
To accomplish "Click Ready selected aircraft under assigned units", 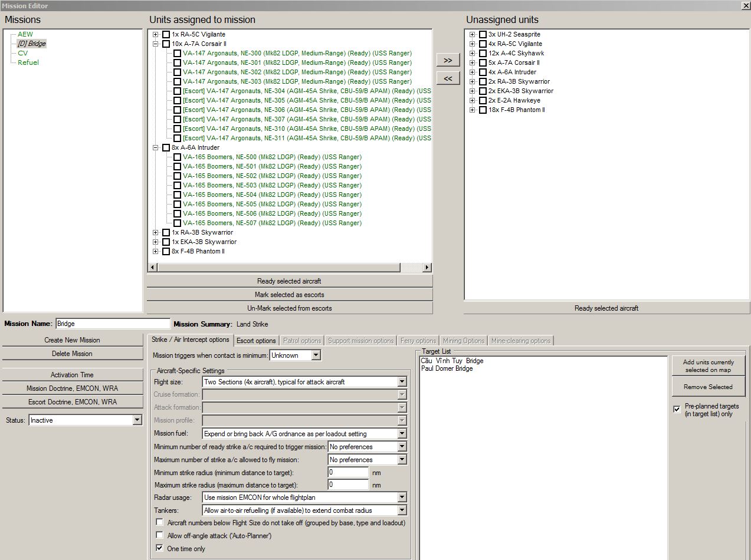I will (290, 281).
